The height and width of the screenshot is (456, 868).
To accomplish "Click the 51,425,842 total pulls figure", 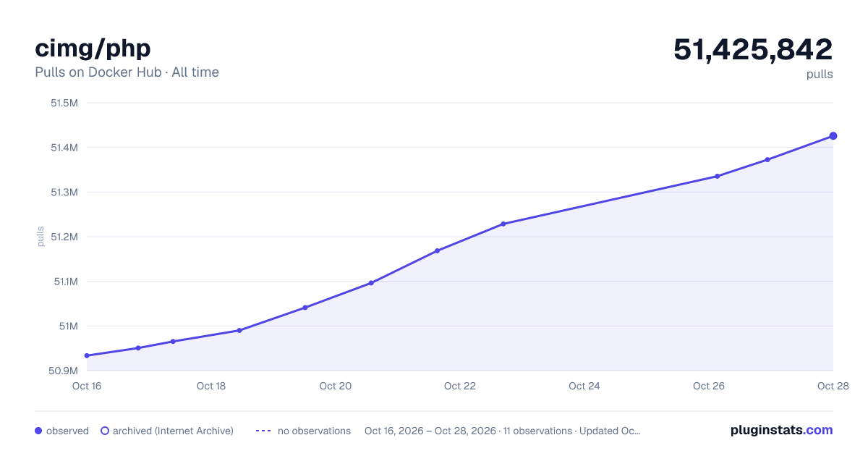I will point(753,49).
